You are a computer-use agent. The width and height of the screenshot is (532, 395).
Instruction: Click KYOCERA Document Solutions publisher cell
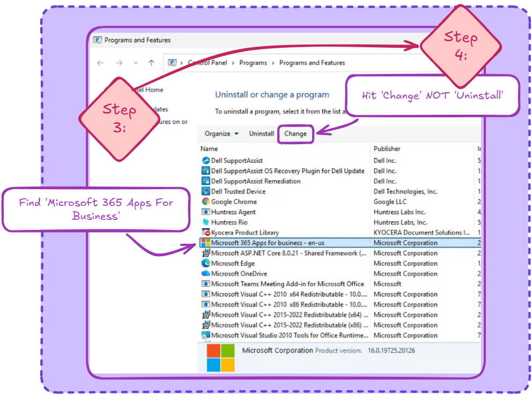point(422,233)
